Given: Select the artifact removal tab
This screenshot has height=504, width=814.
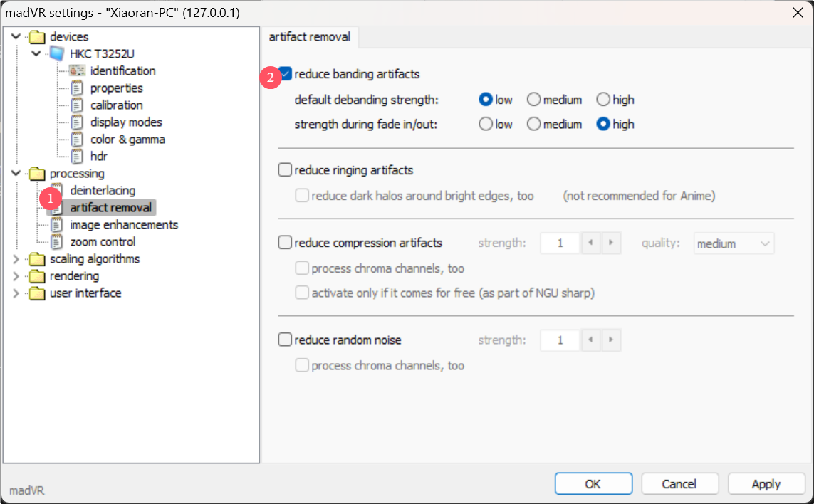Looking at the screenshot, I should coord(310,36).
